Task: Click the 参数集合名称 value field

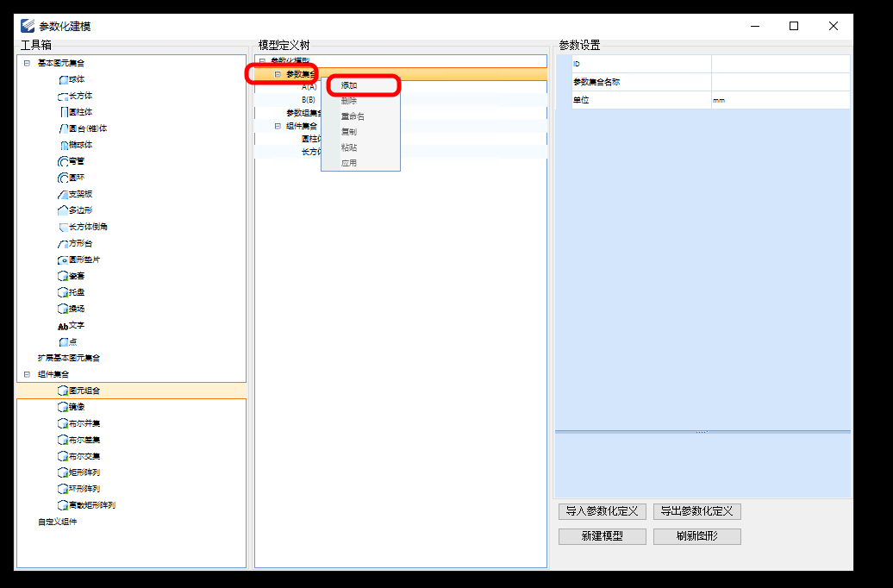Action: (780, 82)
